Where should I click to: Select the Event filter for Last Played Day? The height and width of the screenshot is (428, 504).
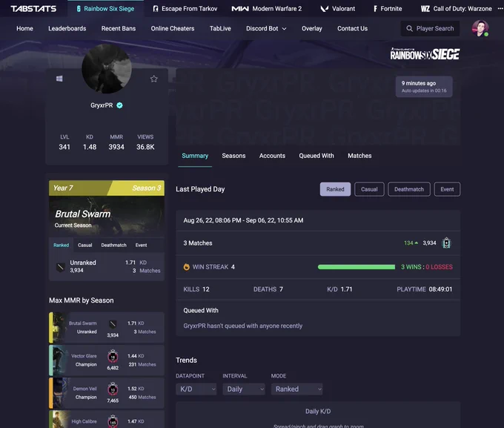(x=447, y=189)
